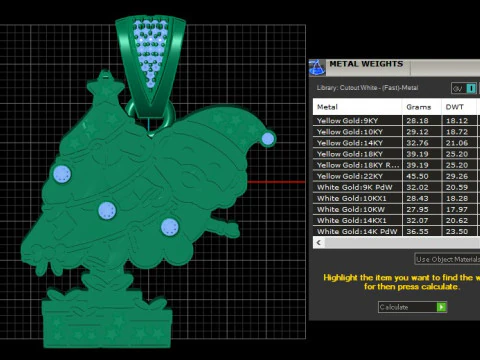Click the 18.12 DWT value

pyautogui.click(x=457, y=121)
